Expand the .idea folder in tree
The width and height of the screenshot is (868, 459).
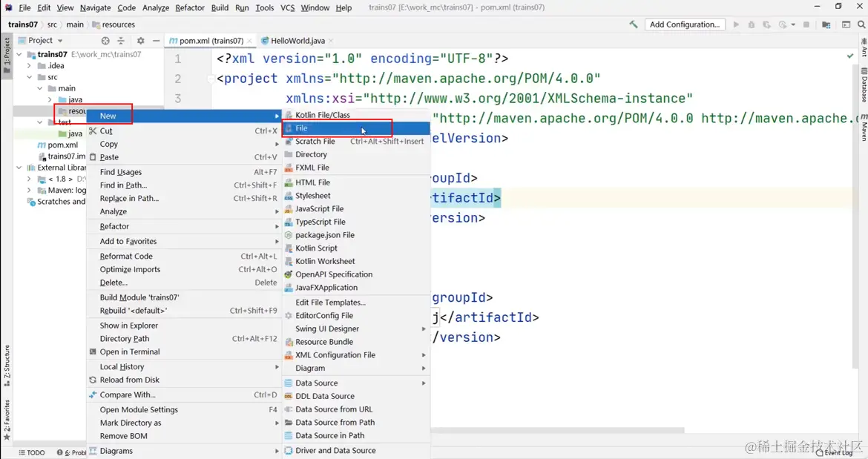click(x=30, y=66)
